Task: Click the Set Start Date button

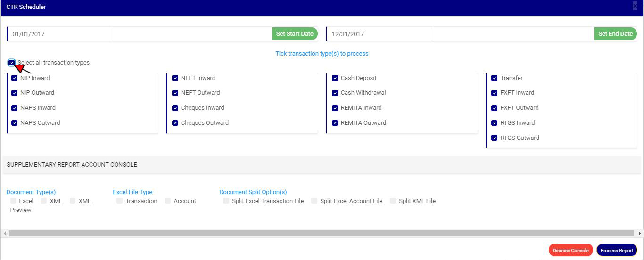Action: 295,34
